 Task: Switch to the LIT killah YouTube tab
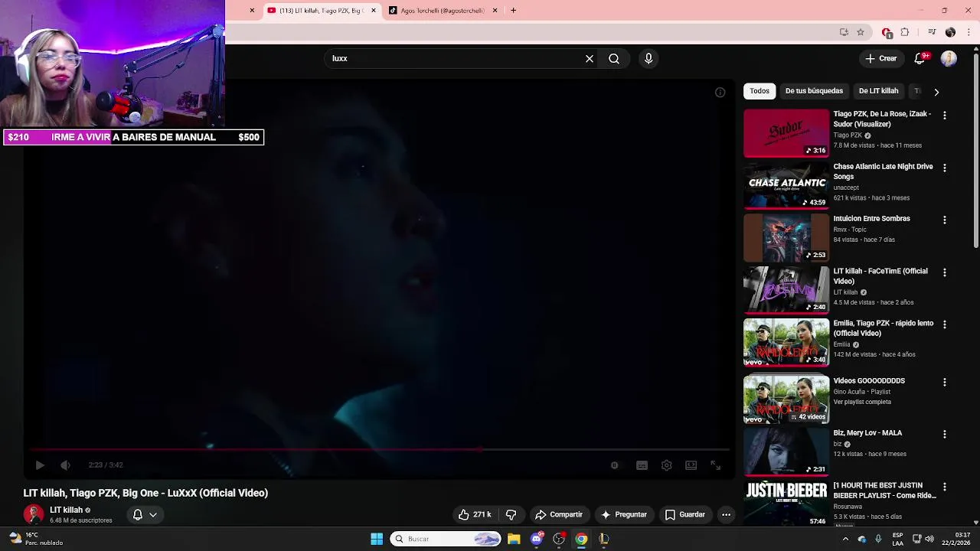tap(322, 11)
